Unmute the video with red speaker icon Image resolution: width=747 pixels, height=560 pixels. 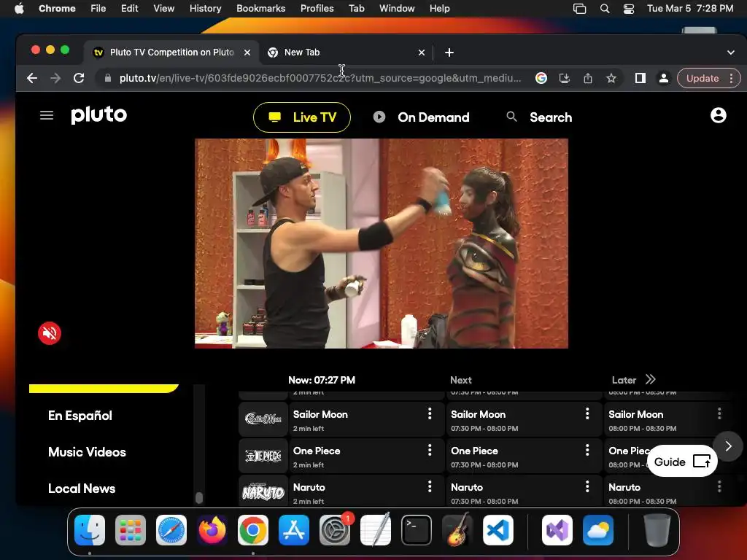point(50,332)
